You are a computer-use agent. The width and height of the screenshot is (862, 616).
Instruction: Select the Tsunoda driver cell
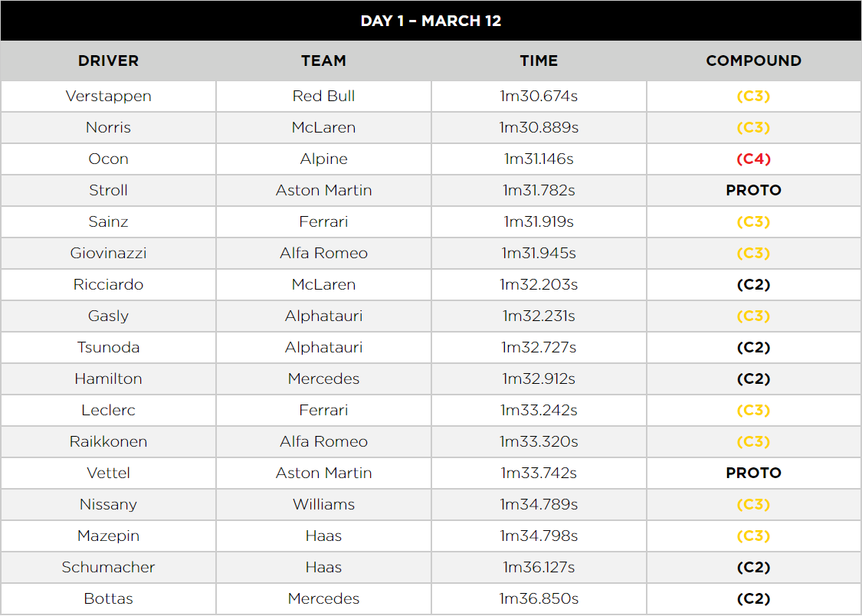point(108,347)
